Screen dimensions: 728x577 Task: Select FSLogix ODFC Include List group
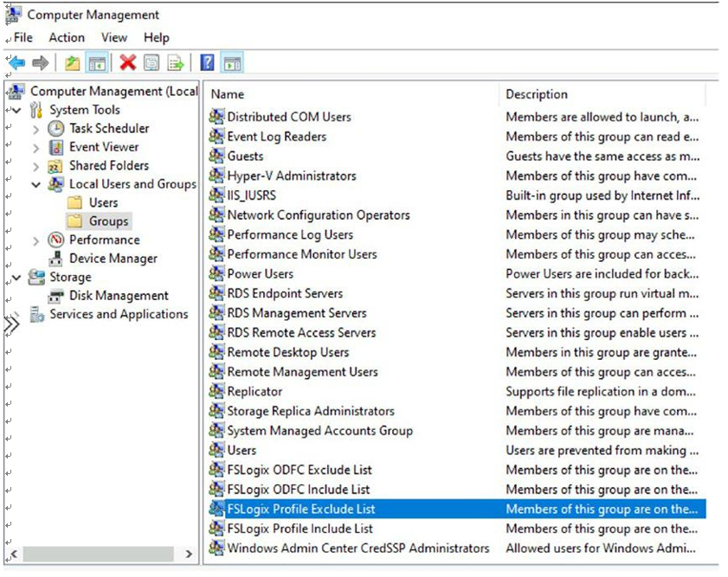pyautogui.click(x=299, y=489)
